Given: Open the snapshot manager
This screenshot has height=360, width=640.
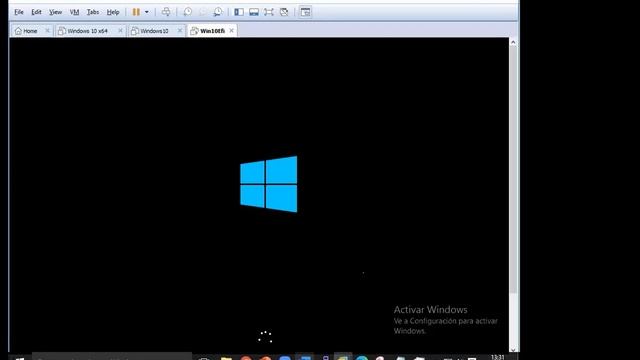Looking at the screenshot, I should pos(218,12).
